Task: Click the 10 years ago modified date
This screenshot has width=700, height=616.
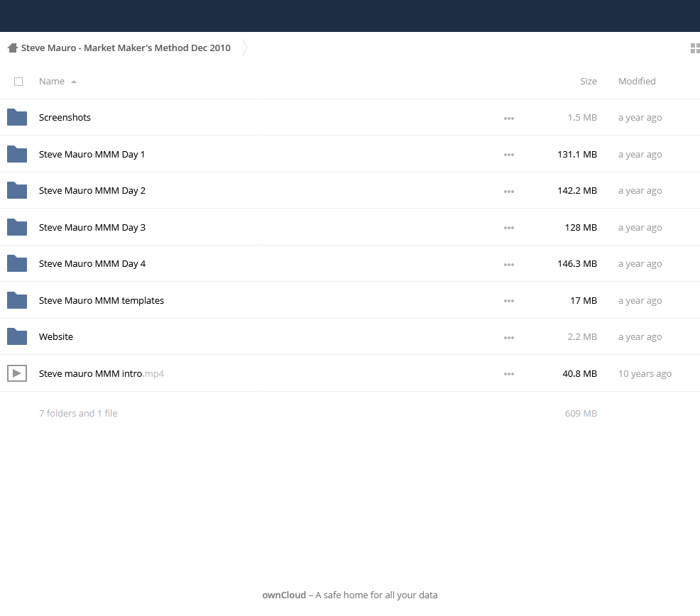Action: pos(645,374)
